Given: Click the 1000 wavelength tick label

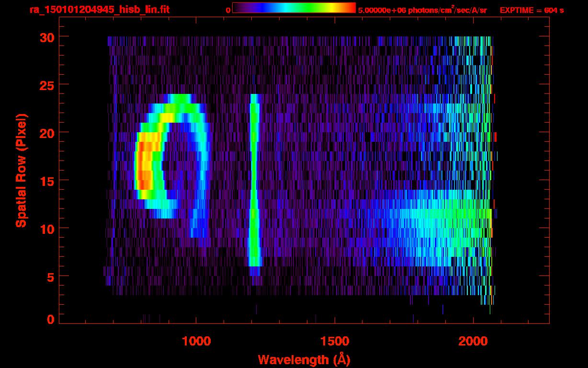Looking at the screenshot, I should tap(196, 341).
